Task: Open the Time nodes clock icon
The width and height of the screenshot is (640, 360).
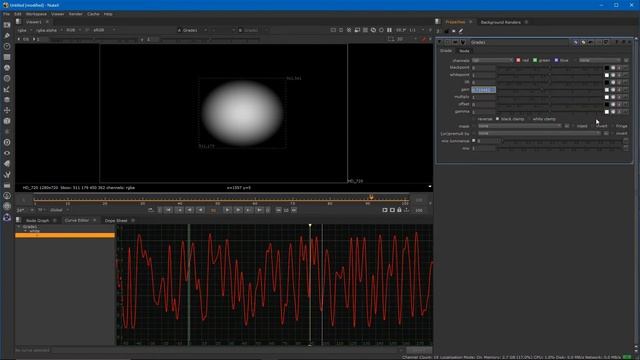Action: [x=7, y=47]
